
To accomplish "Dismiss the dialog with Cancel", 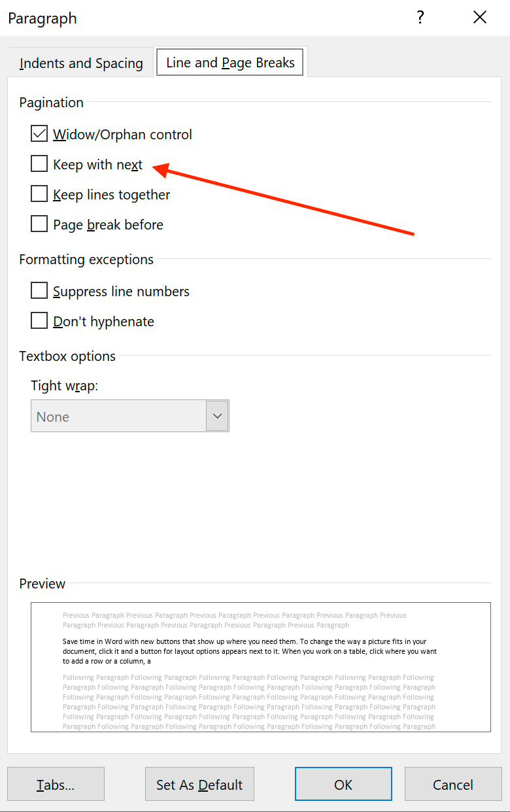I will (x=453, y=784).
